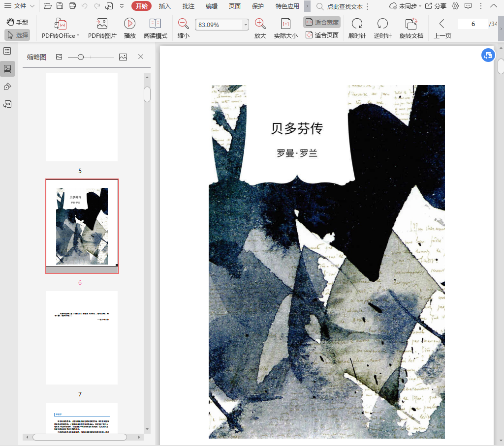The height and width of the screenshot is (446, 504).
Task: Open the 特色应用 tab
Action: (x=287, y=6)
